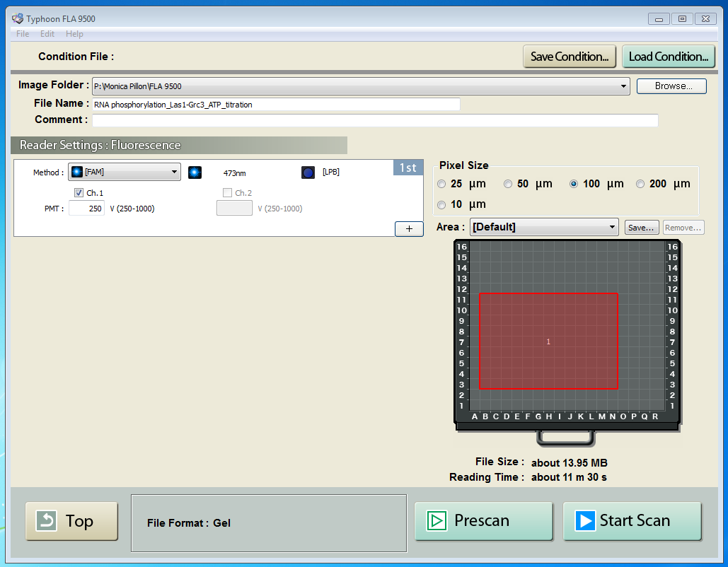Click the red scan area rectangle
This screenshot has height=567, width=728.
click(548, 341)
